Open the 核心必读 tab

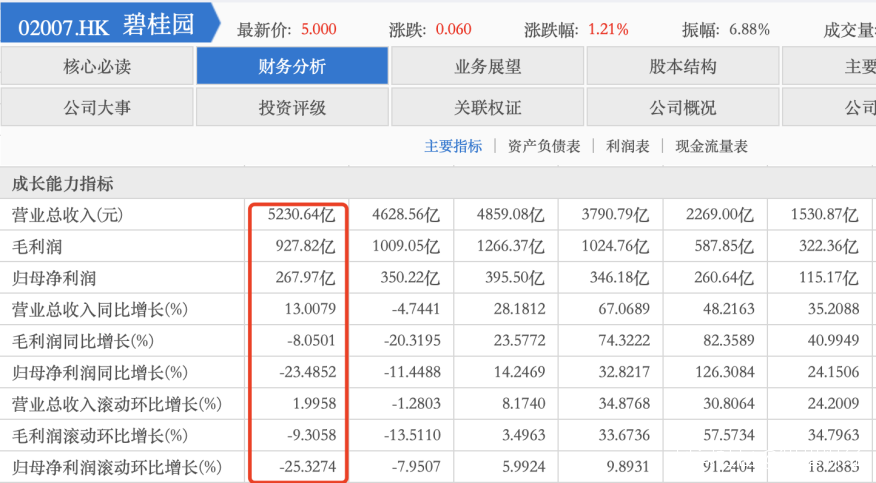97,66
